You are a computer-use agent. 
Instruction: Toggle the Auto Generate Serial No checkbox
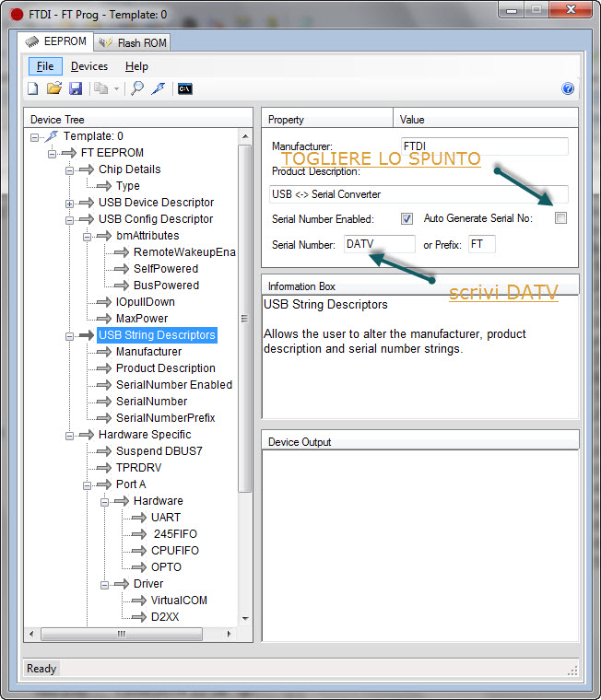(560, 218)
